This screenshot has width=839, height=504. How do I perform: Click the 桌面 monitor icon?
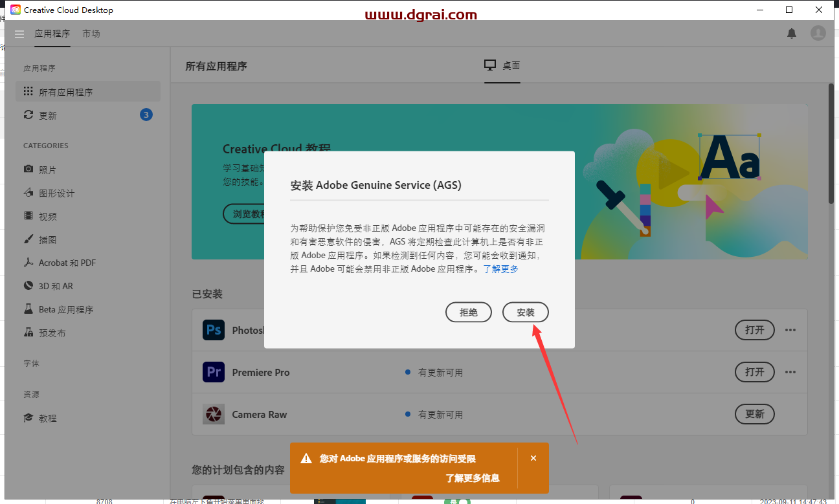490,65
